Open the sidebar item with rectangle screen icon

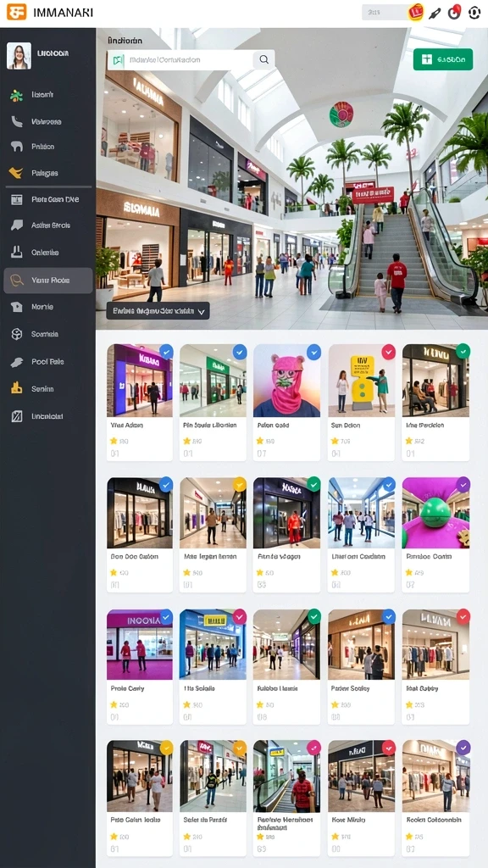click(48, 199)
